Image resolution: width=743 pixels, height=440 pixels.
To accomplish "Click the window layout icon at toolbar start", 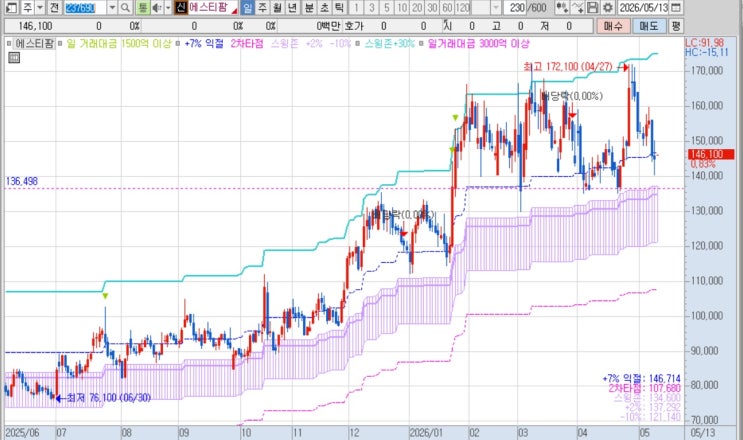I will [11, 8].
